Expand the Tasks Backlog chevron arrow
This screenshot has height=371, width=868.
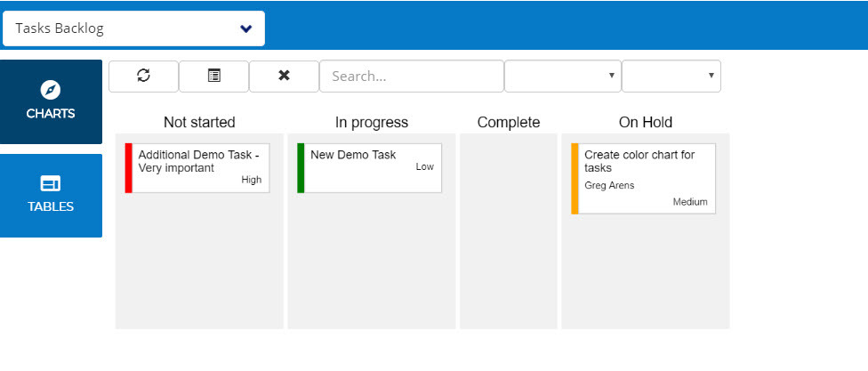coord(246,28)
